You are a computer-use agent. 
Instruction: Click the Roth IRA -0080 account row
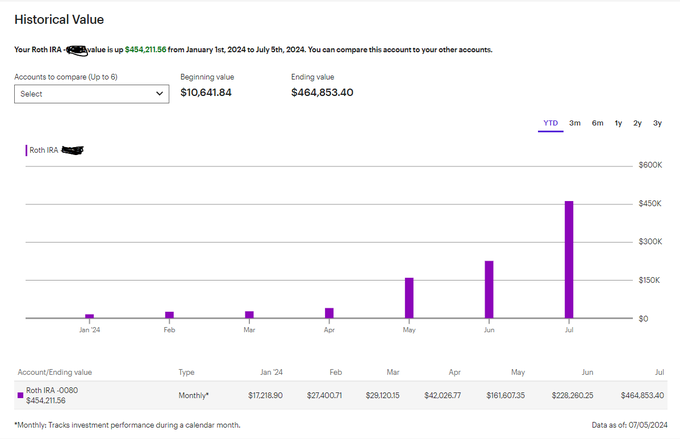click(340, 395)
